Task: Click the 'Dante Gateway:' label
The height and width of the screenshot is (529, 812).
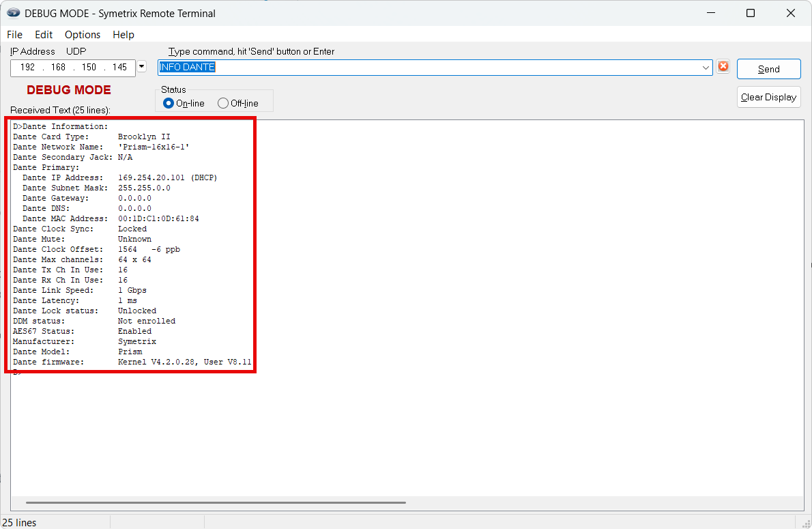Action: click(x=55, y=199)
